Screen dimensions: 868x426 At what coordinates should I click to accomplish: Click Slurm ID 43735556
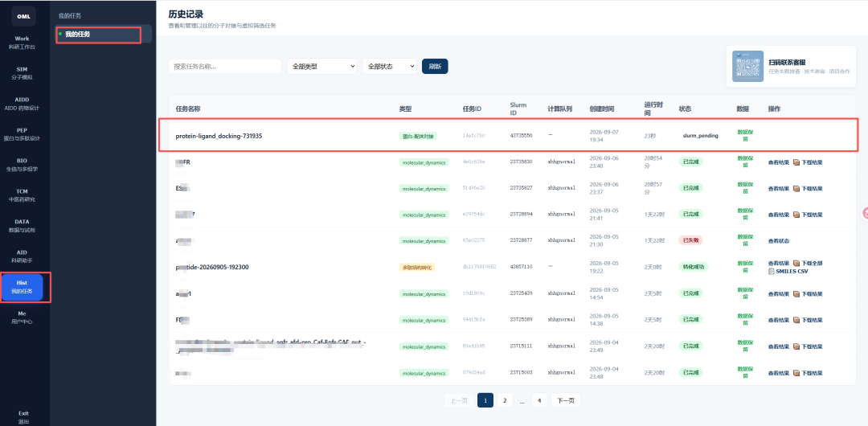[521, 136]
